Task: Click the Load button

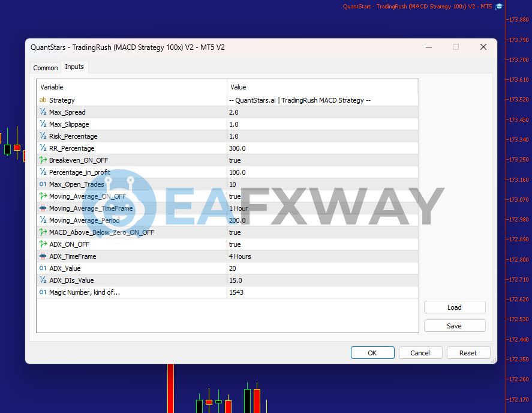Action: click(454, 307)
